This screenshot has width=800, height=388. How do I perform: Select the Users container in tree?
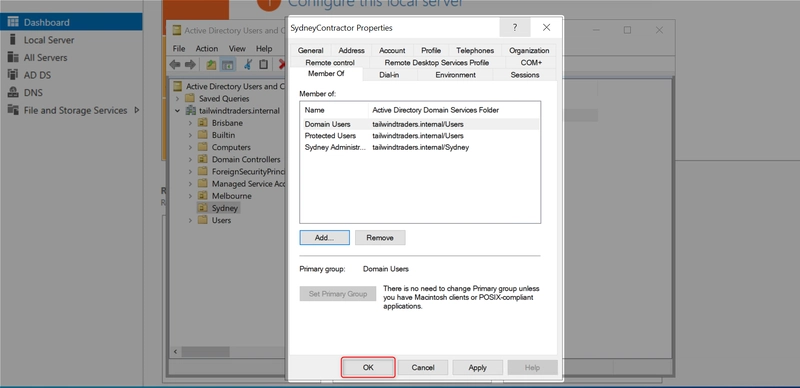coord(221,221)
